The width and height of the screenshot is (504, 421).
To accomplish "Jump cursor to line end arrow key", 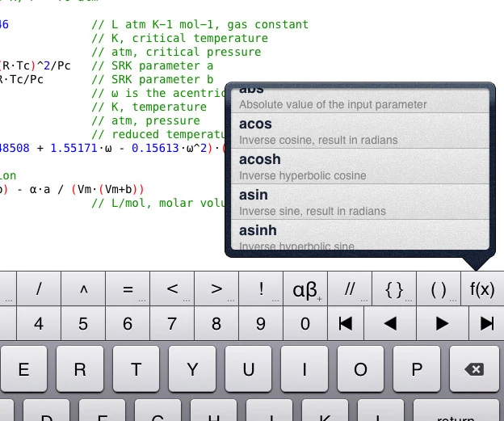I will pyautogui.click(x=487, y=323).
